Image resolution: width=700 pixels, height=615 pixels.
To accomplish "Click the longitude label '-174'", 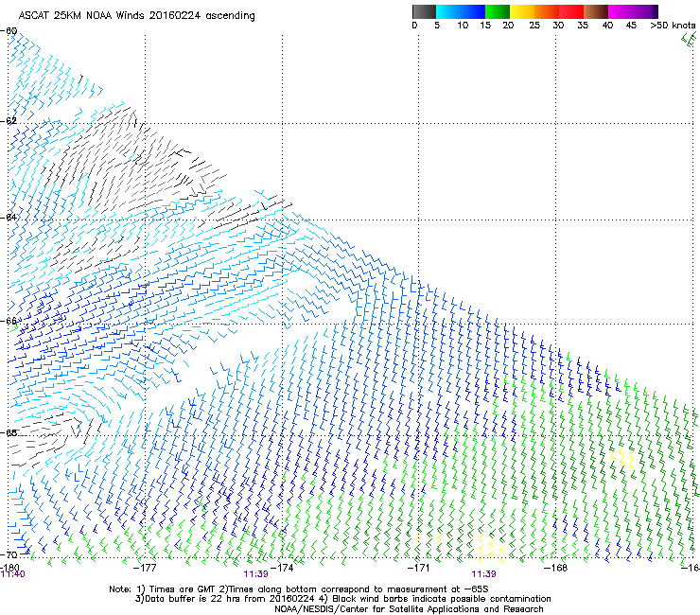I will tap(282, 568).
